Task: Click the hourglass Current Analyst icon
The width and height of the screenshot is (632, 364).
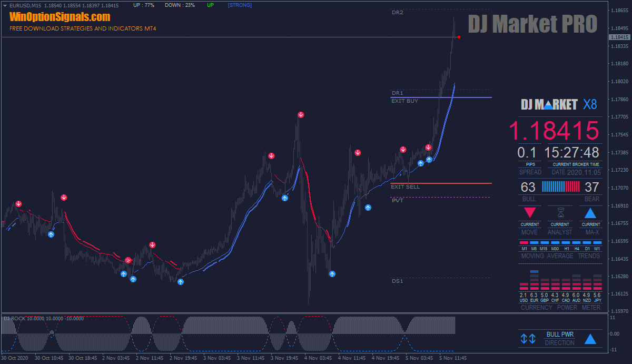Action: click(560, 213)
